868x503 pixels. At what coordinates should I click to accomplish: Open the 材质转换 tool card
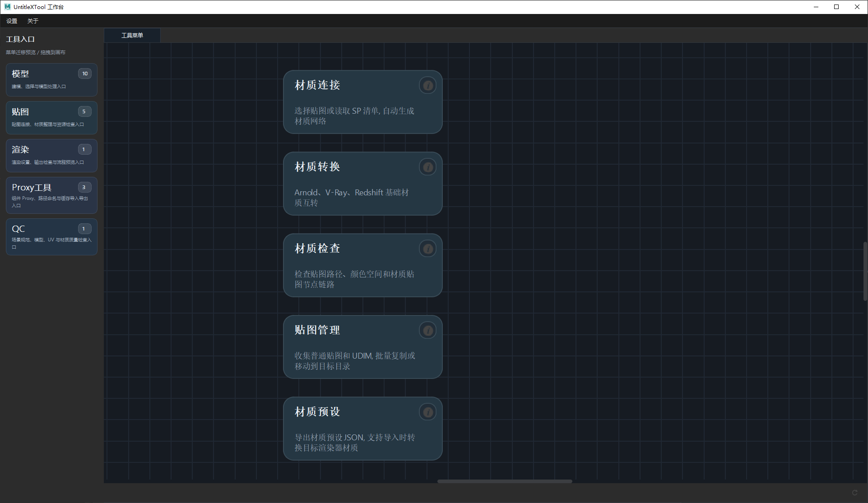(362, 183)
